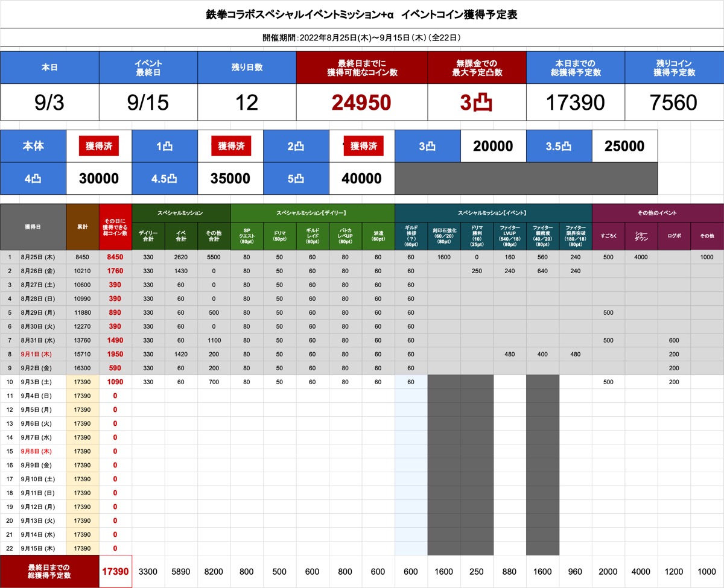Viewport: 724px width, 588px height.
Task: Select the bottom red-bordered total 17390 cell
Action: [x=115, y=571]
